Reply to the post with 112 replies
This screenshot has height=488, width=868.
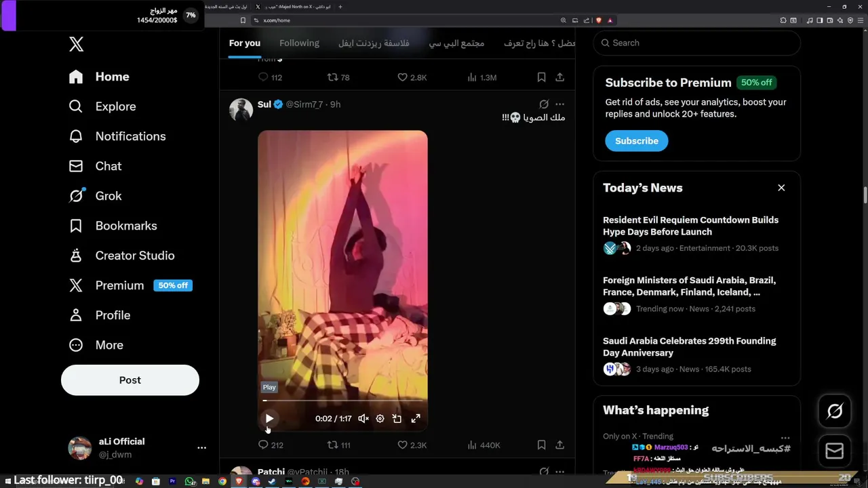270,77
